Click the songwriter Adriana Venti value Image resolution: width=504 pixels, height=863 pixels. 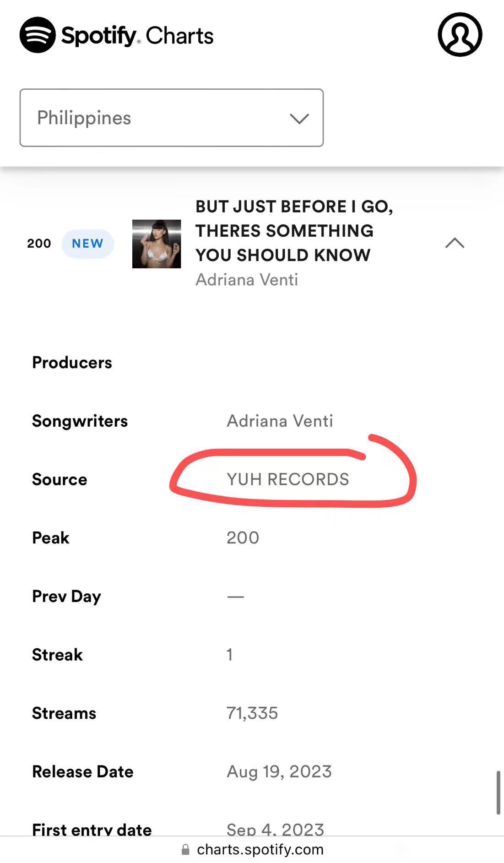(280, 421)
